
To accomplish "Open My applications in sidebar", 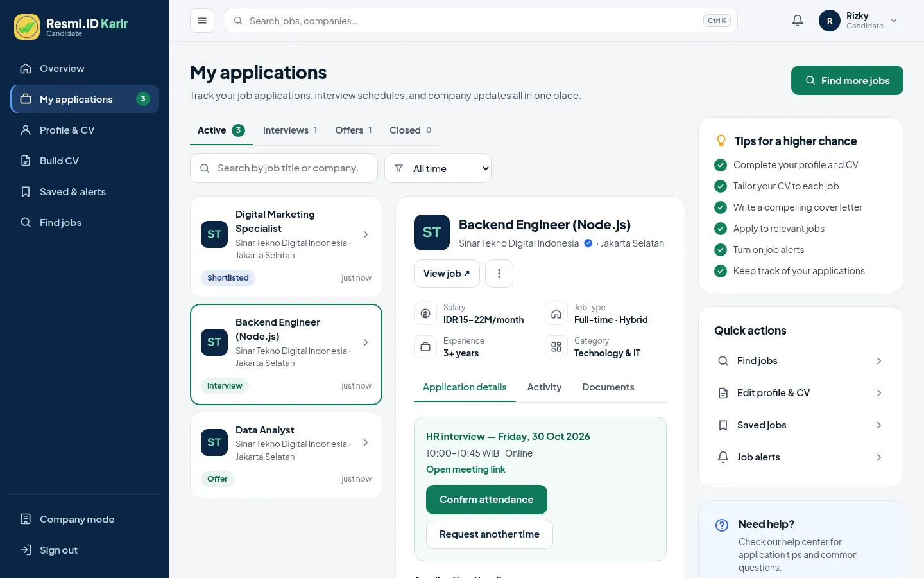I will pyautogui.click(x=85, y=99).
